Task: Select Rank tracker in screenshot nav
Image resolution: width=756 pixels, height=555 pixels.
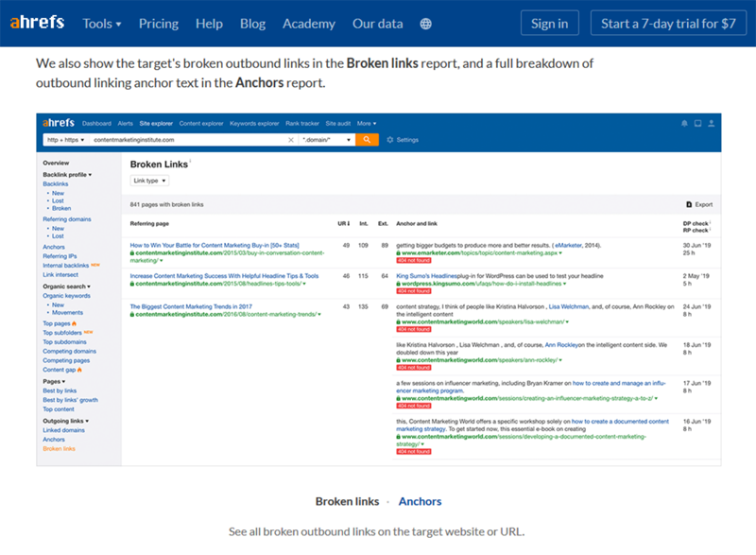Action: 301,124
